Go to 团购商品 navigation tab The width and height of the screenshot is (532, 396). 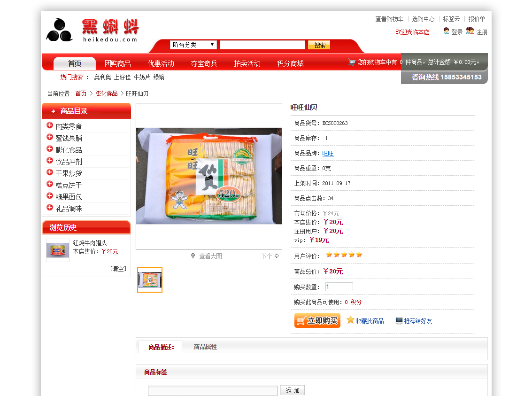[118, 63]
